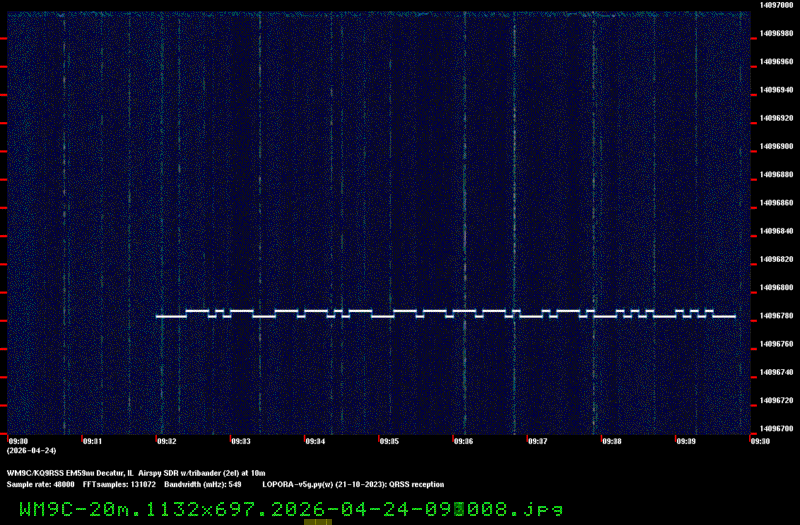The width and height of the screenshot is (800, 525).
Task: Click the start of the white QRSS trace
Action: point(158,316)
